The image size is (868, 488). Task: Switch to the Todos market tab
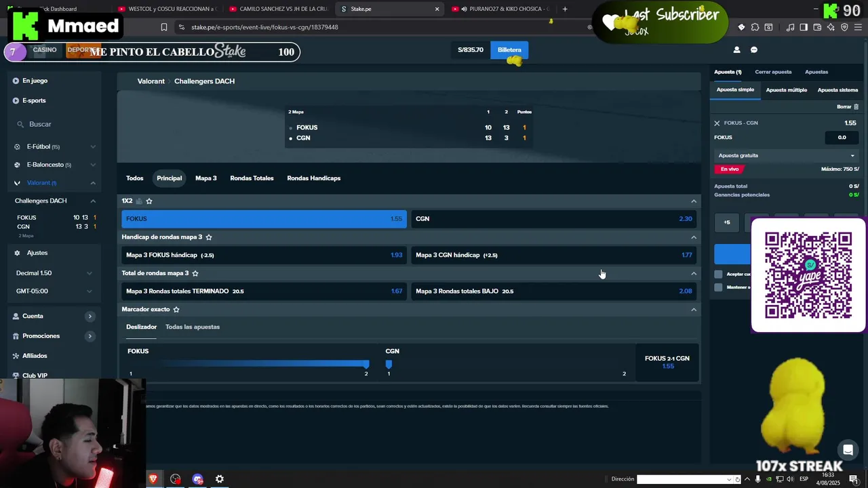point(135,178)
